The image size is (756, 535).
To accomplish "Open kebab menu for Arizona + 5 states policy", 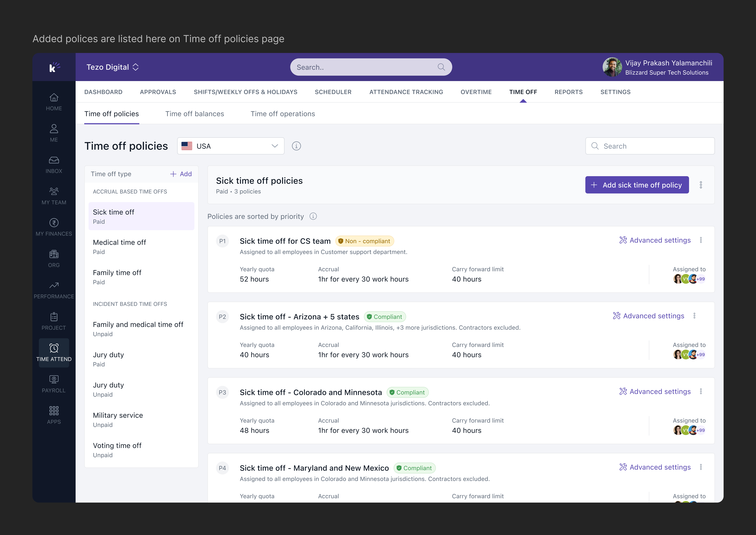I will coord(694,316).
